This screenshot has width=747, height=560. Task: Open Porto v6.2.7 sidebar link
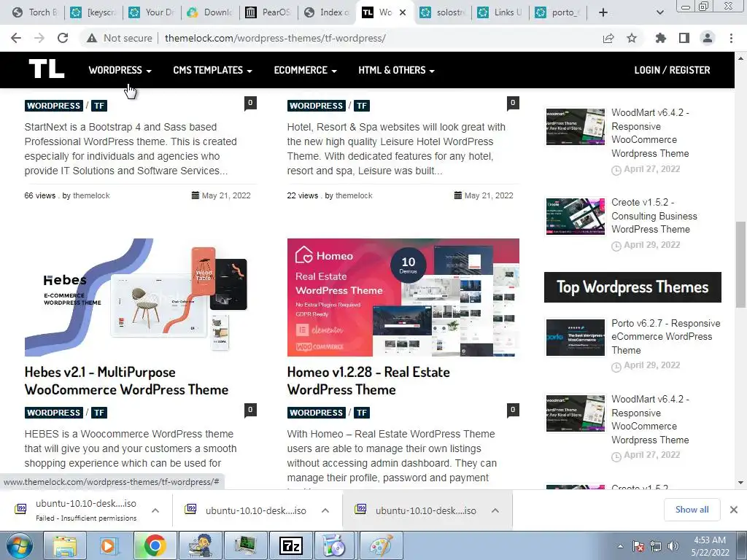pos(665,337)
